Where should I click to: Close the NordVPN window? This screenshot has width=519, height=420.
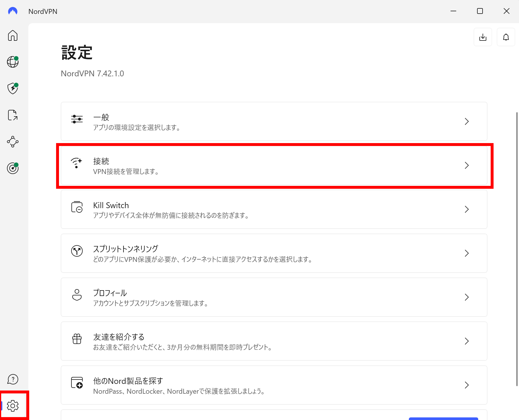point(507,11)
